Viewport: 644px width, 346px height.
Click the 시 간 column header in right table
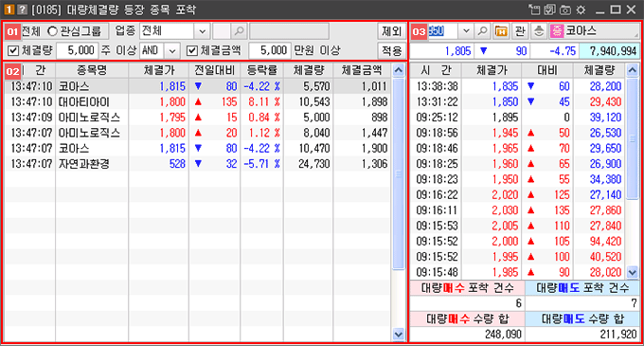click(436, 70)
